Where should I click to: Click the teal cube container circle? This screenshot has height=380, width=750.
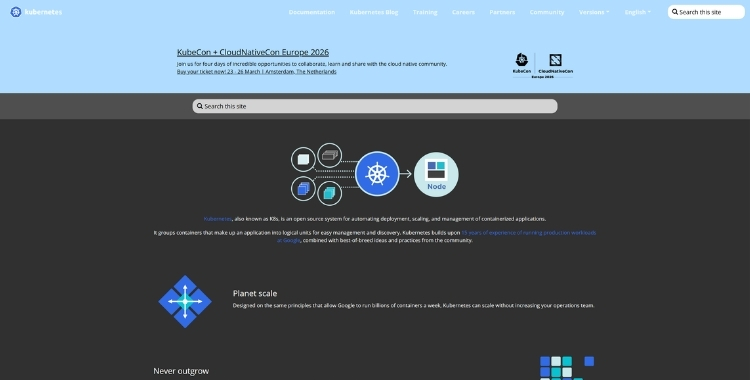coord(330,193)
